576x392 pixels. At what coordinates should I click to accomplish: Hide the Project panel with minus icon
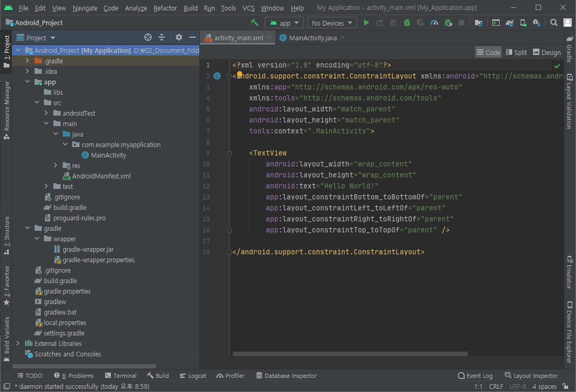pos(193,37)
